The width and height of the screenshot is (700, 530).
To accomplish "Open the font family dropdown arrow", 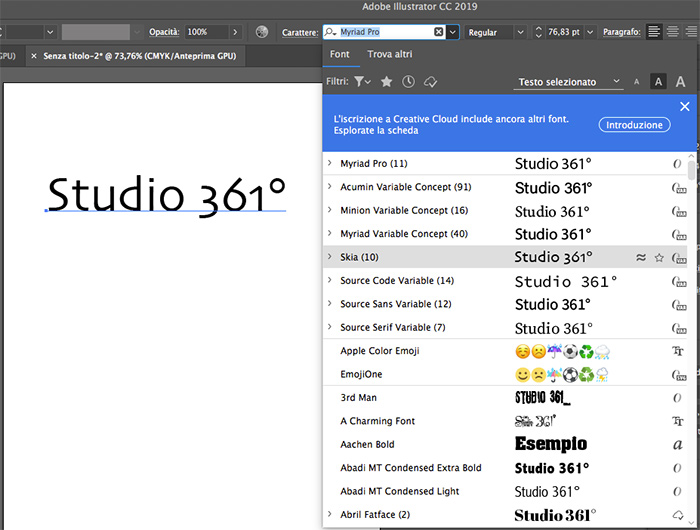I will (x=453, y=32).
